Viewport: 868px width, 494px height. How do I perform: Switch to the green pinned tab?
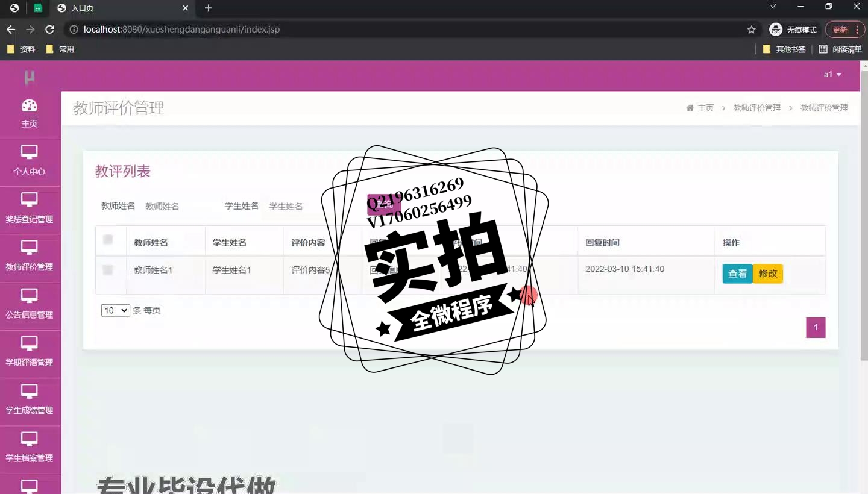(x=38, y=8)
